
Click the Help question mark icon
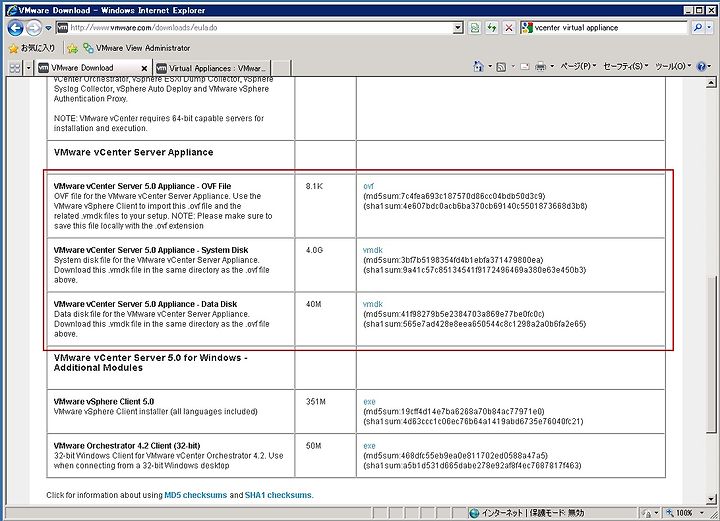[x=701, y=67]
